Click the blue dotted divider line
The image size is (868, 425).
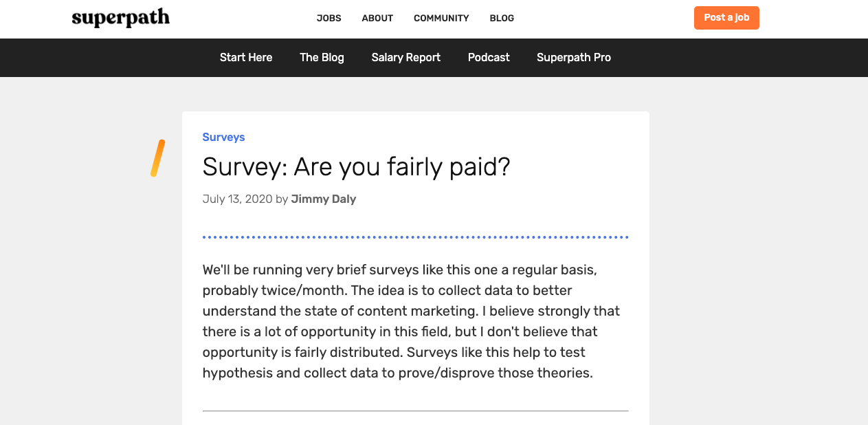pos(415,237)
